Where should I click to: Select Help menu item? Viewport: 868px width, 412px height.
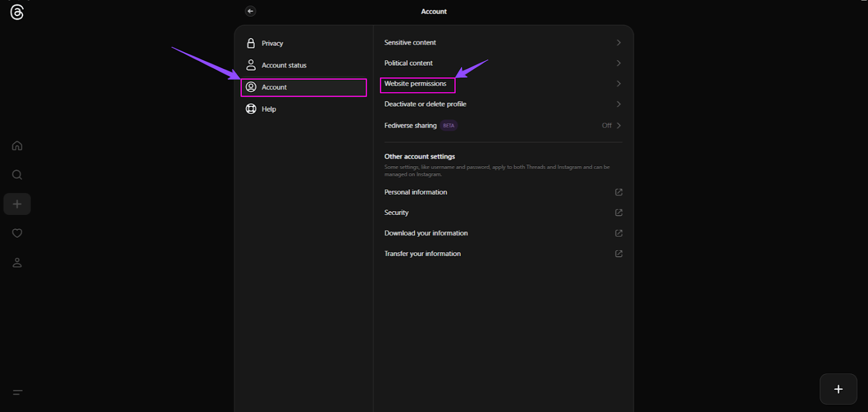(304, 109)
